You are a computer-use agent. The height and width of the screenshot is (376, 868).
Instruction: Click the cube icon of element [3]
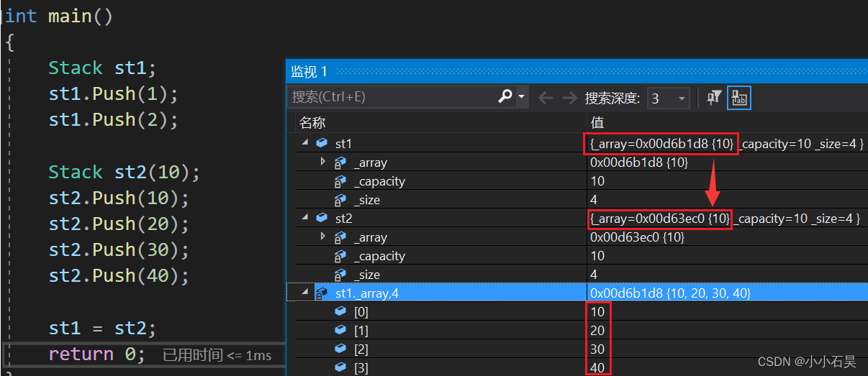(340, 367)
